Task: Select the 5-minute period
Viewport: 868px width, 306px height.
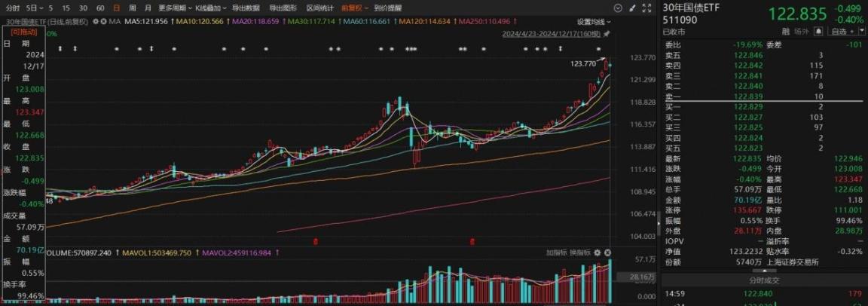Action: 51,8
